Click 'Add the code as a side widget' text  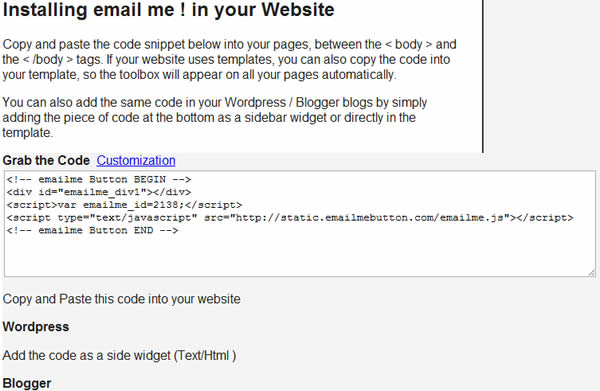coord(119,355)
